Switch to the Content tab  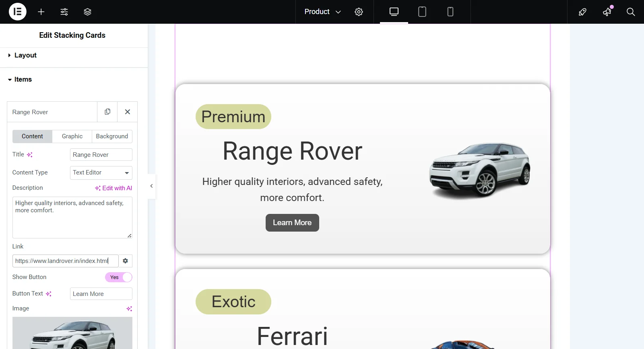(32, 136)
